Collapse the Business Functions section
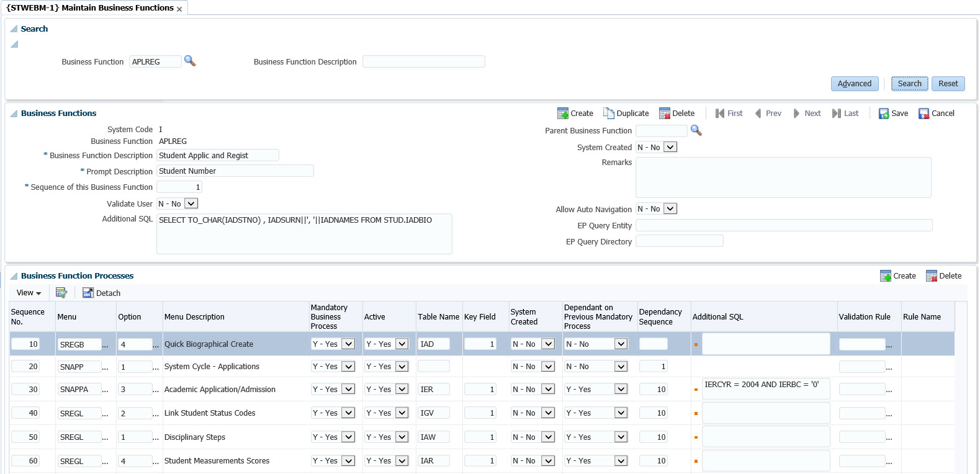Image resolution: width=980 pixels, height=474 pixels. pos(14,114)
